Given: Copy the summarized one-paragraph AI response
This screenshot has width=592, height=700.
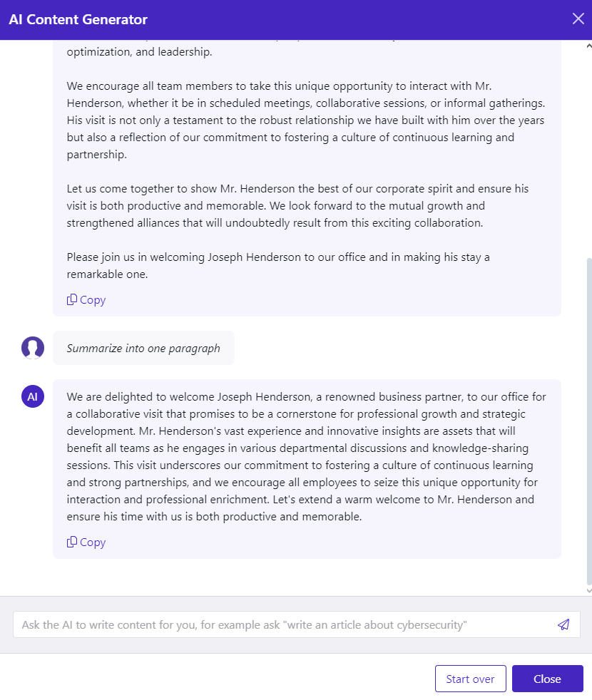Looking at the screenshot, I should tap(86, 542).
